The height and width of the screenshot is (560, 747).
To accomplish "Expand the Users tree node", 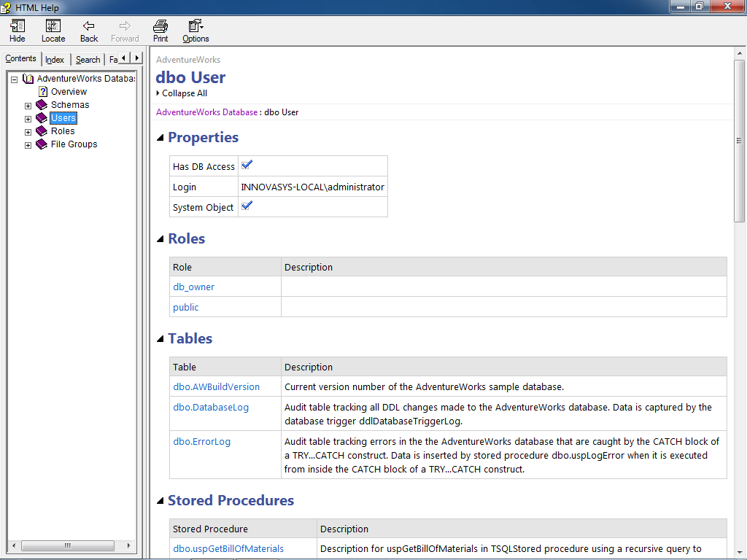I will [28, 119].
